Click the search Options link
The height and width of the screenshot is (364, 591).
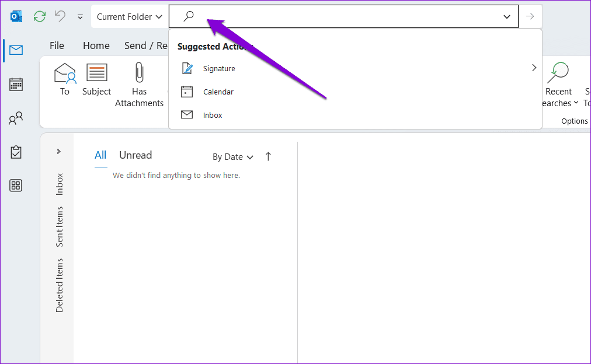574,121
